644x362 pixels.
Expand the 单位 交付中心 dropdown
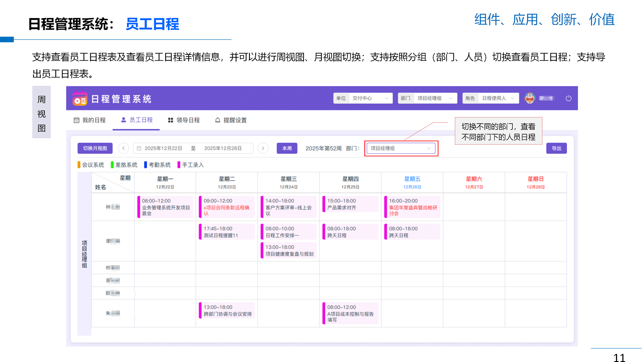pyautogui.click(x=363, y=98)
